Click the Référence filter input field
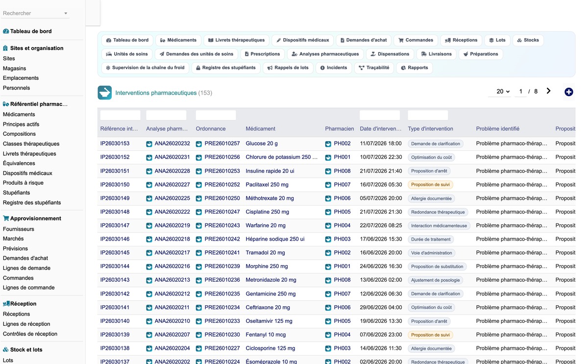Screen dimensions: 588x364 click(120, 115)
